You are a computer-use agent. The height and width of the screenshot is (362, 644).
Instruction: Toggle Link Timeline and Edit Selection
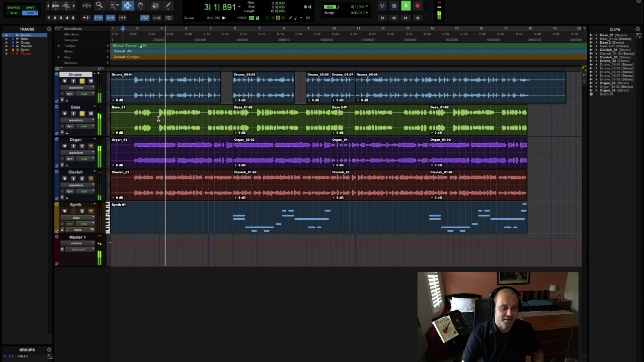tap(98, 18)
